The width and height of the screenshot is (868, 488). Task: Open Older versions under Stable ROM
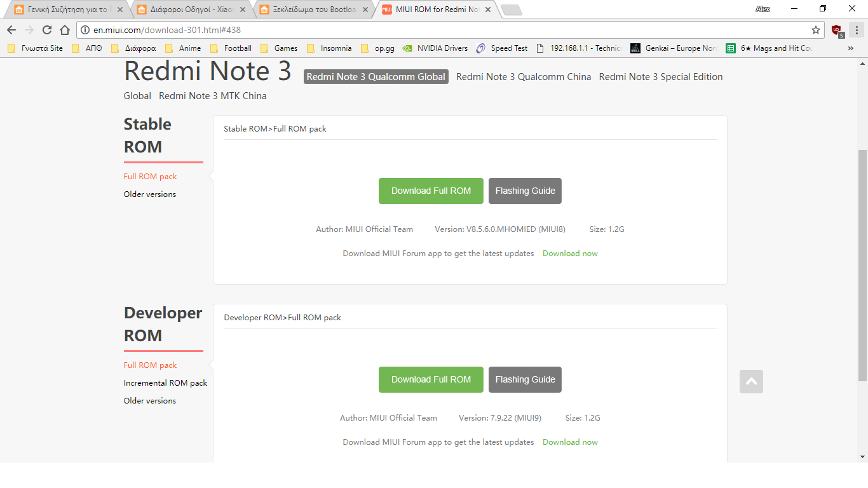(150, 194)
